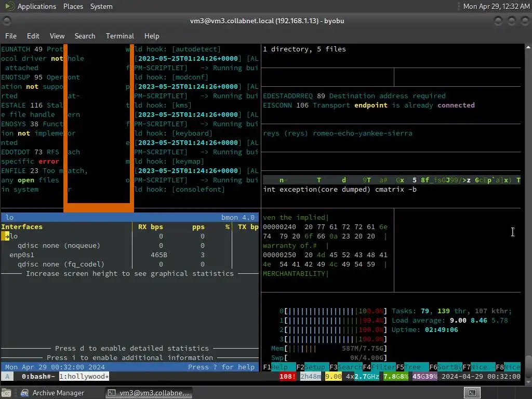Click the "Interfaces" header in bmon
Screen dimensions: 532x399
click(x=22, y=227)
